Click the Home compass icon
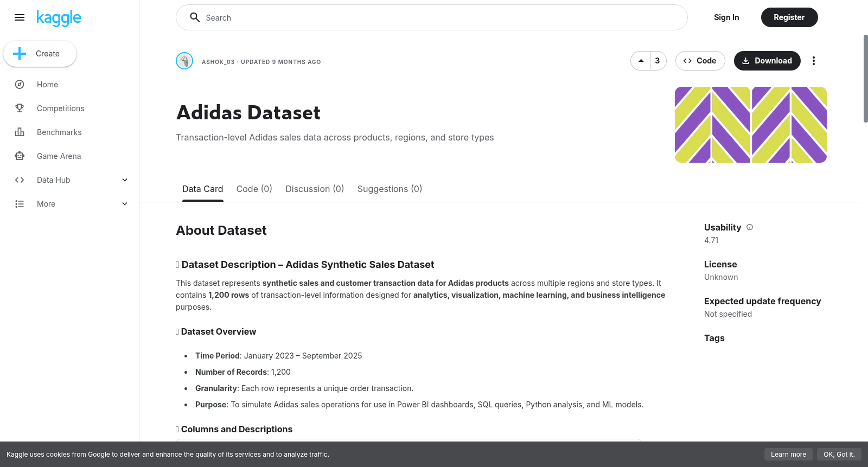868x467 pixels. coord(20,85)
